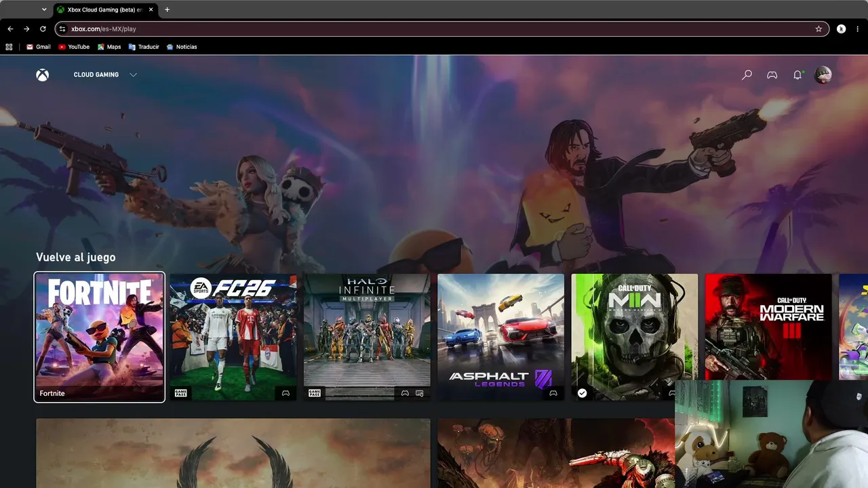Click the Xbox logo in the header
Image resolution: width=868 pixels, height=488 pixels.
click(x=43, y=75)
